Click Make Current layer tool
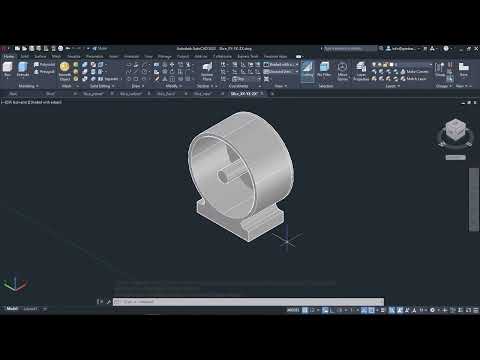 point(415,72)
